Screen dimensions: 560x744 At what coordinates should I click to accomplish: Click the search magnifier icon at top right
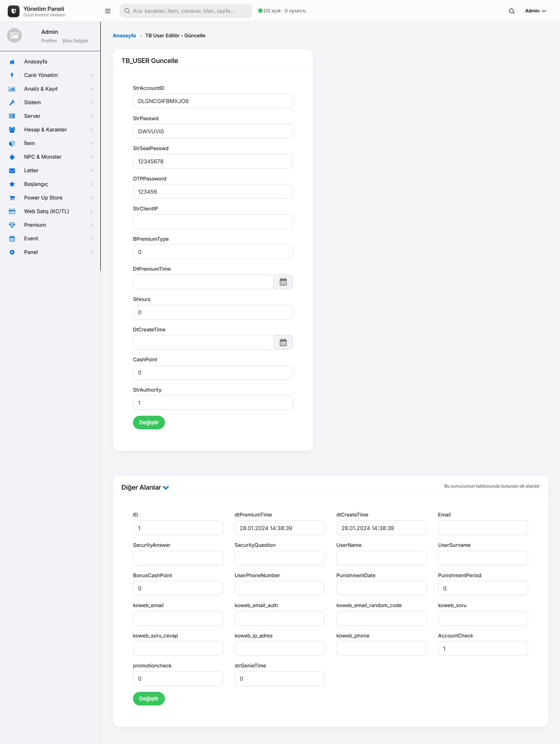click(x=512, y=11)
